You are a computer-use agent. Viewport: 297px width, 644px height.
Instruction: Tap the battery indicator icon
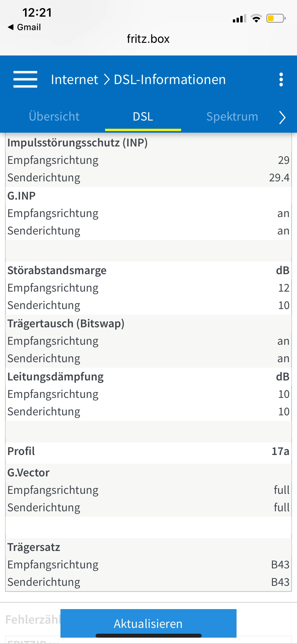pos(276,19)
